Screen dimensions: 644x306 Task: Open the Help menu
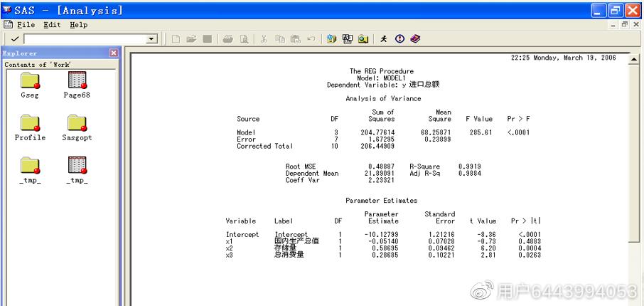click(78, 25)
